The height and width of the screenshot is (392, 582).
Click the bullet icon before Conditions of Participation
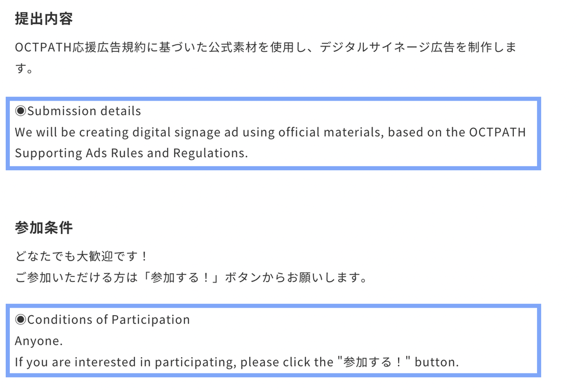[20, 320]
